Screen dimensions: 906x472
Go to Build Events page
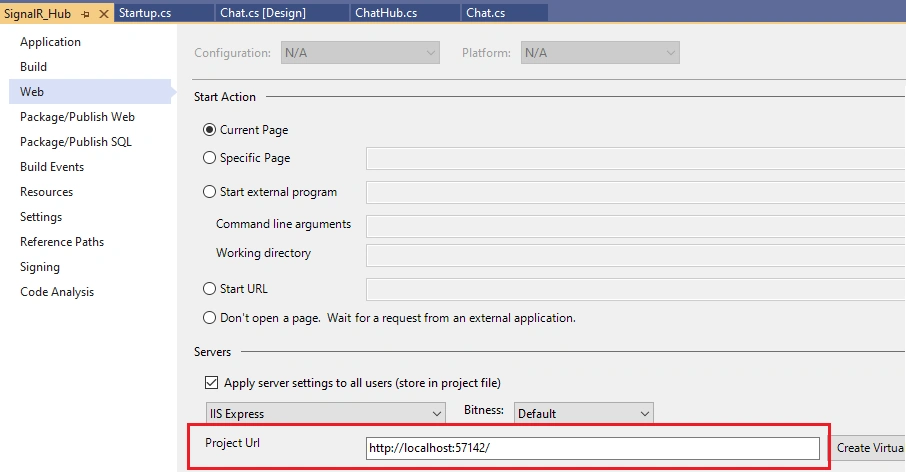tap(52, 166)
